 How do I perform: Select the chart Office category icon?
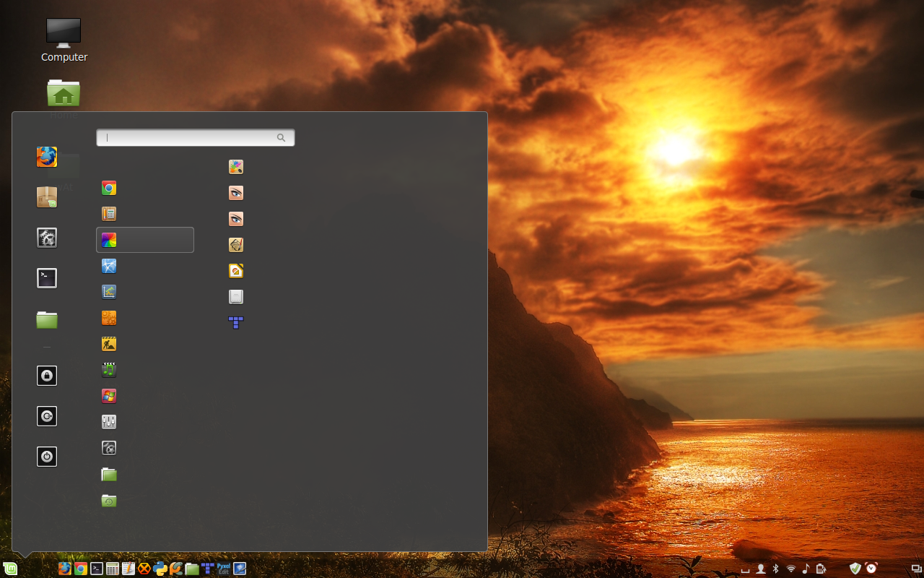click(x=109, y=292)
